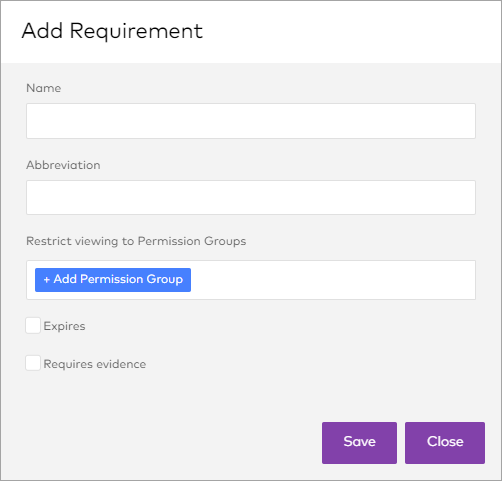Click the blank gray area left of Save
Viewport: 502px width, 481px height.
(x=167, y=443)
